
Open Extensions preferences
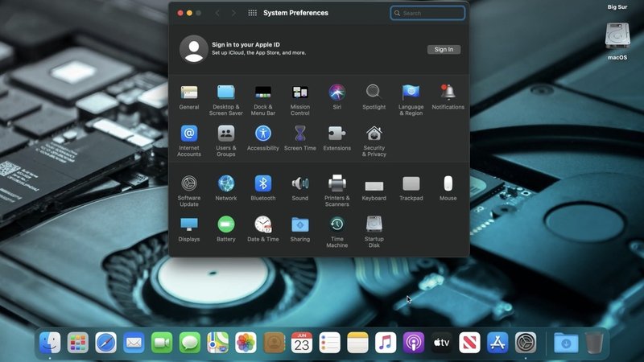pos(336,138)
